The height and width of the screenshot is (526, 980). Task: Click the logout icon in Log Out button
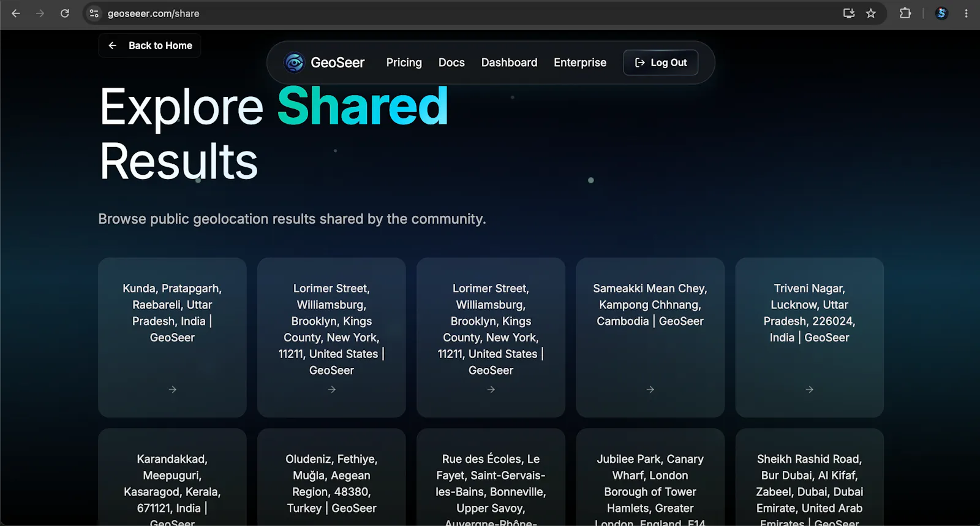coord(640,63)
